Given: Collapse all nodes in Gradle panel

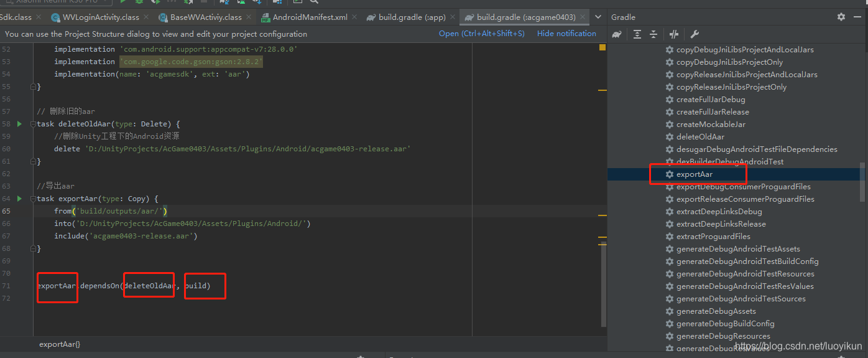Looking at the screenshot, I should point(653,34).
